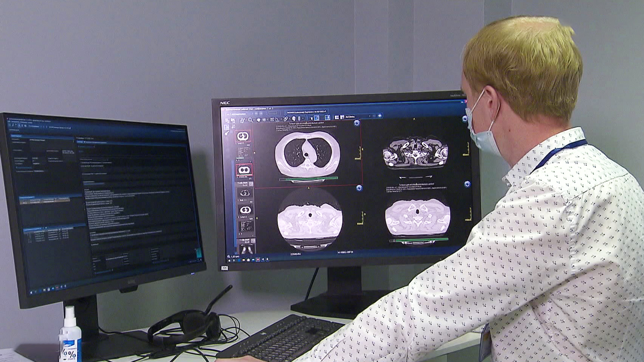The image size is (644, 362).
Task: Select the magnifier zoom tool
Action: click(250, 120)
